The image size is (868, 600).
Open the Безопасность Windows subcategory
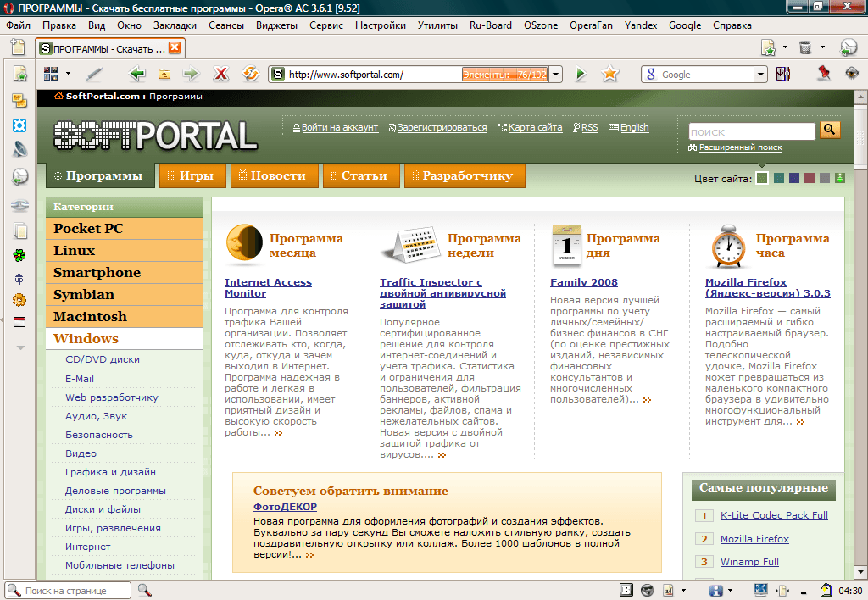[x=99, y=435]
